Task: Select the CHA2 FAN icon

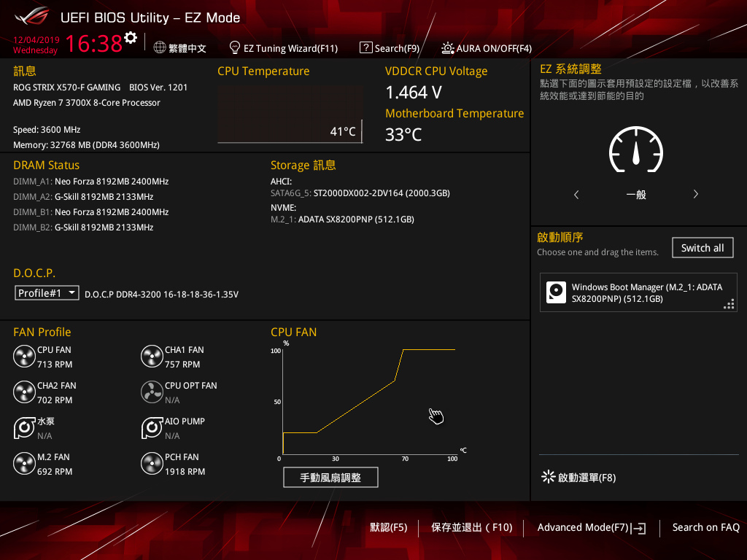Action: pos(24,392)
